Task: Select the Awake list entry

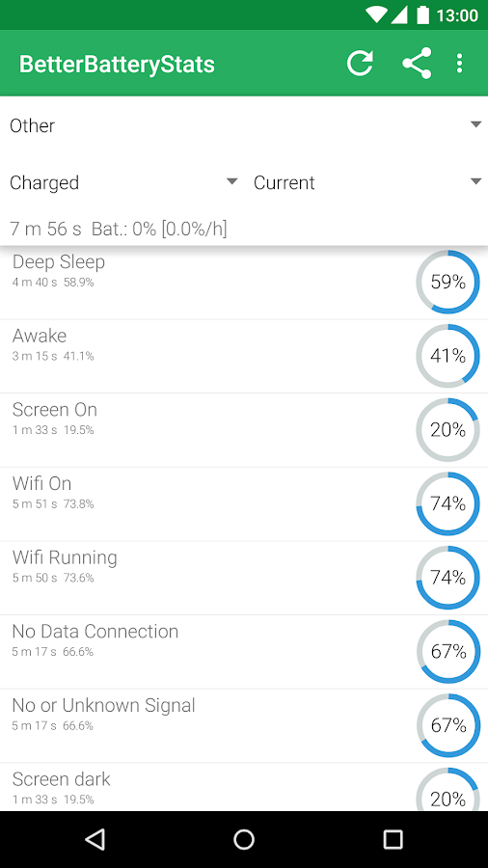Action: click(x=244, y=357)
